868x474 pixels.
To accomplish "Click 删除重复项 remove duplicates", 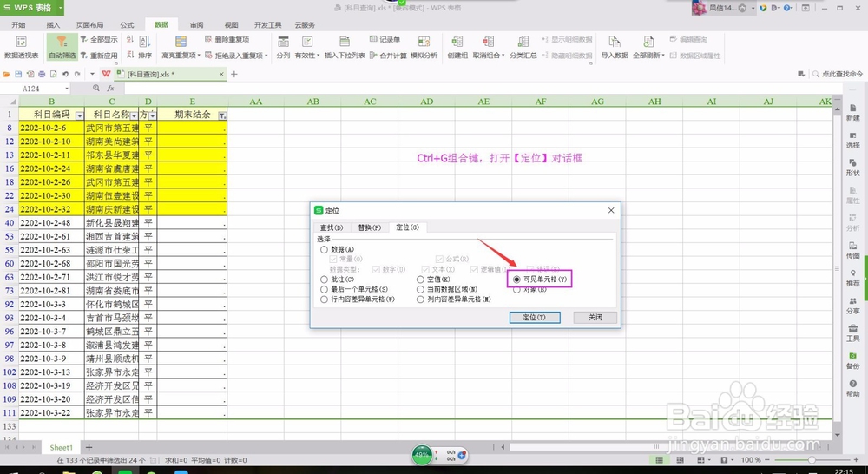I will tap(227, 39).
